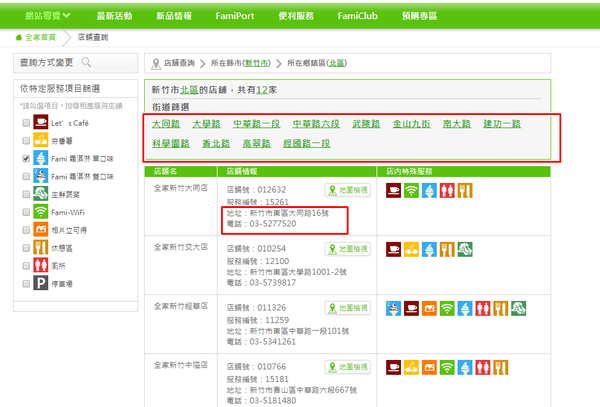Click the double ice cream icon in 全家新竹經華店 row
The height and width of the screenshot is (407, 600).
point(393,308)
